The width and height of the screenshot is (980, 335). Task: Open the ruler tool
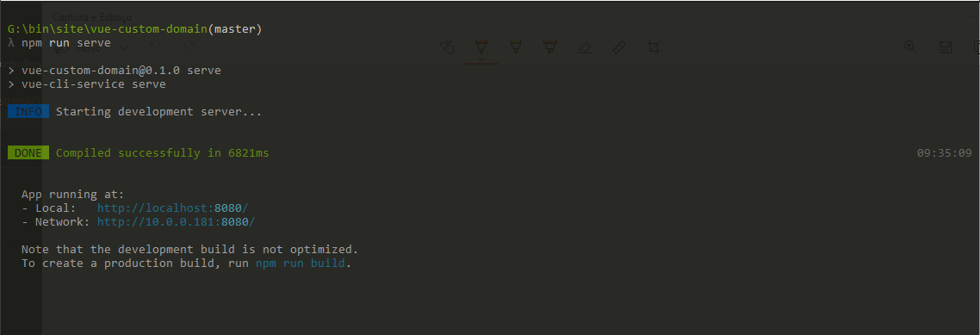[619, 47]
